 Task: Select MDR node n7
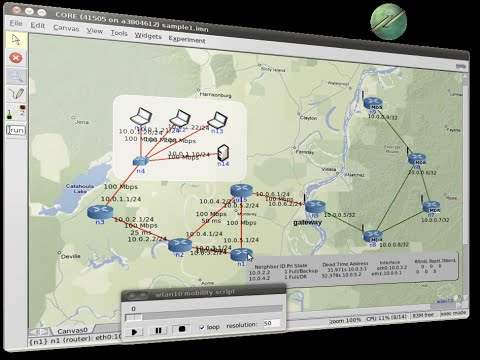[431, 207]
